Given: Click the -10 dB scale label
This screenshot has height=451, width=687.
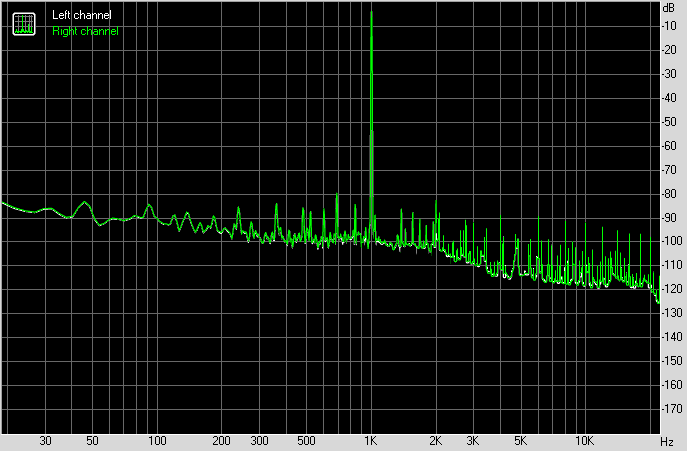Looking at the screenshot, I should 670,26.
